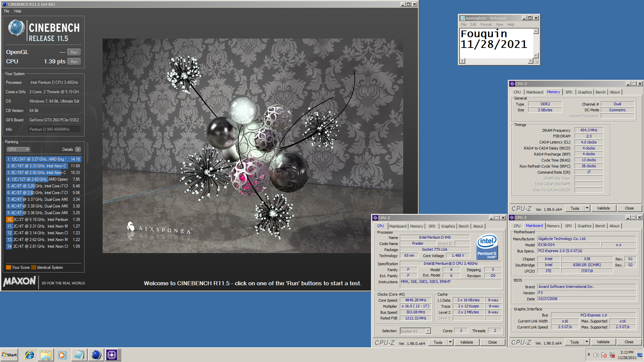The width and height of the screenshot is (644, 362).
Task: Run the CPU benchmark
Action: 74,62
